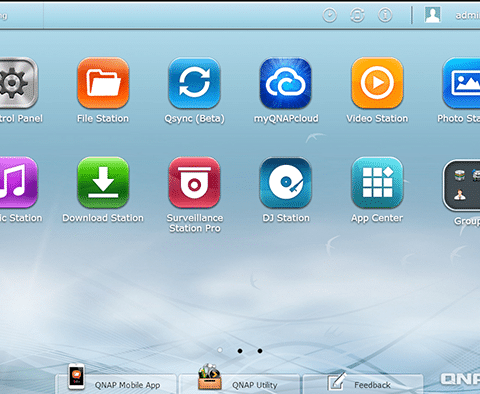
Task: Open QNAP Mobile App link
Action: click(115, 383)
